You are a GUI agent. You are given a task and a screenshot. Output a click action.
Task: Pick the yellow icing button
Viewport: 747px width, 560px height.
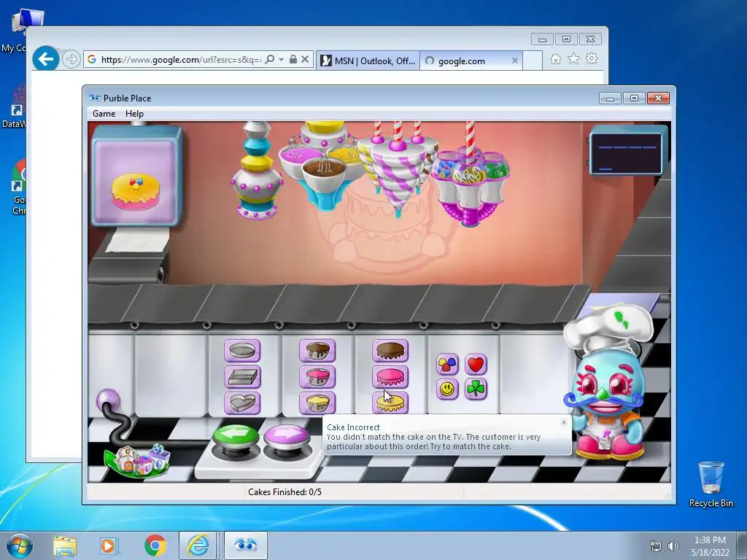click(390, 403)
